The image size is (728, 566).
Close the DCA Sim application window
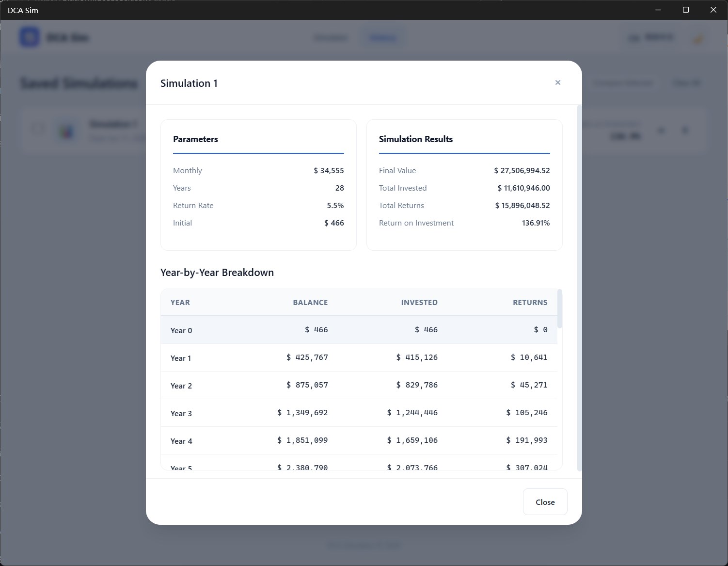[x=713, y=10]
